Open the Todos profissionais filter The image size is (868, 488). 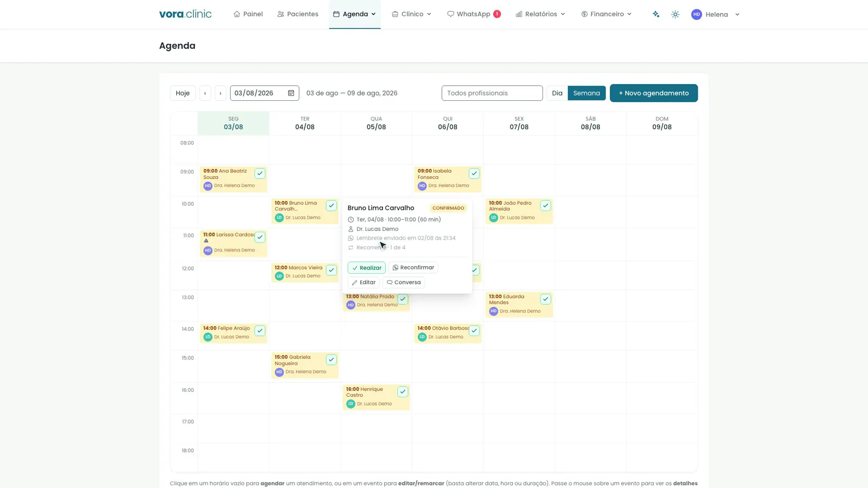[x=492, y=93]
